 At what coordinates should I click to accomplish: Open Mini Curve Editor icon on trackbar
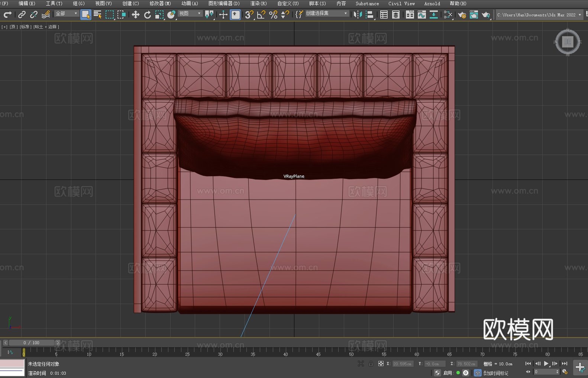coord(10,352)
